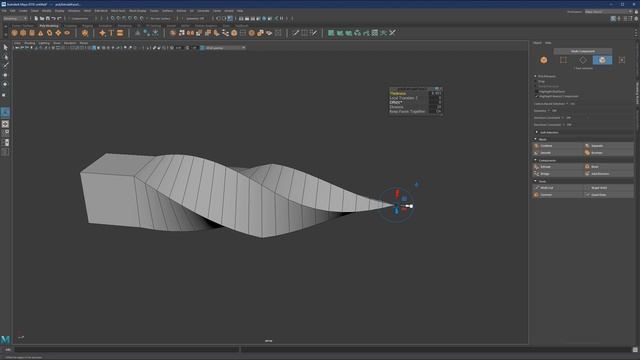Activate the Select tool arrow in toolbox

tap(5, 47)
